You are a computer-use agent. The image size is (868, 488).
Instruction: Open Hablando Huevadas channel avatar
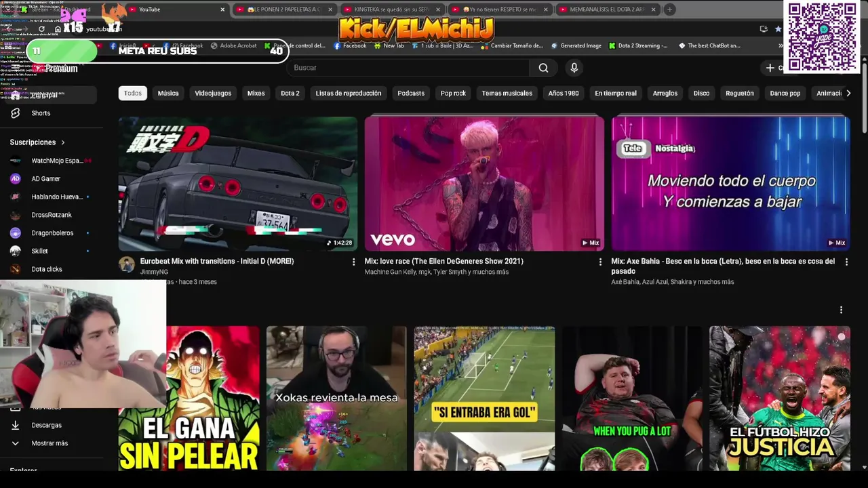click(15, 197)
